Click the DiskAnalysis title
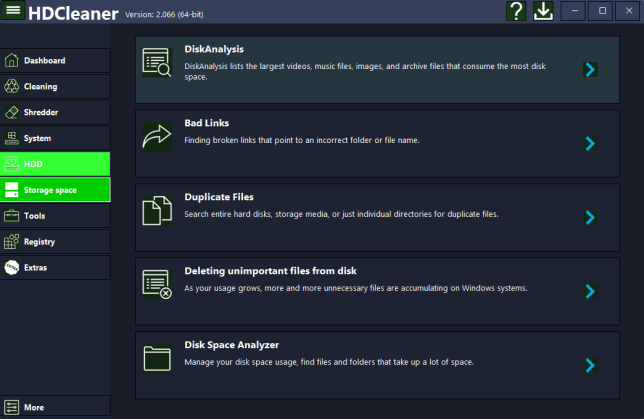 tap(214, 49)
